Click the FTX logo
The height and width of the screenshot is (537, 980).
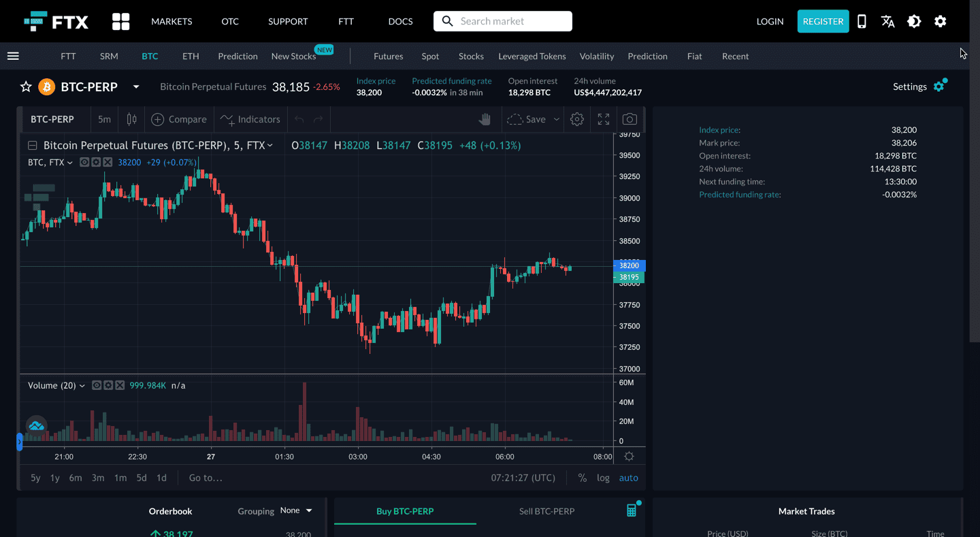(56, 21)
